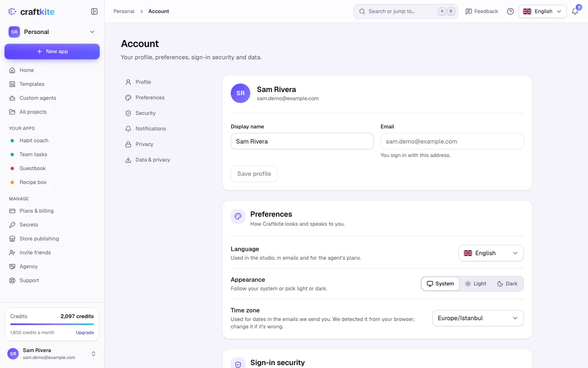
Task: Click the craftkite logo
Action: pos(31,11)
